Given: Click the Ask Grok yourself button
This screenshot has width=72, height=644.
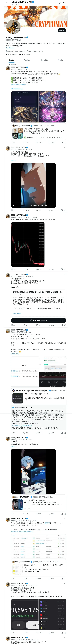Looking at the screenshot, I should 39,320.
